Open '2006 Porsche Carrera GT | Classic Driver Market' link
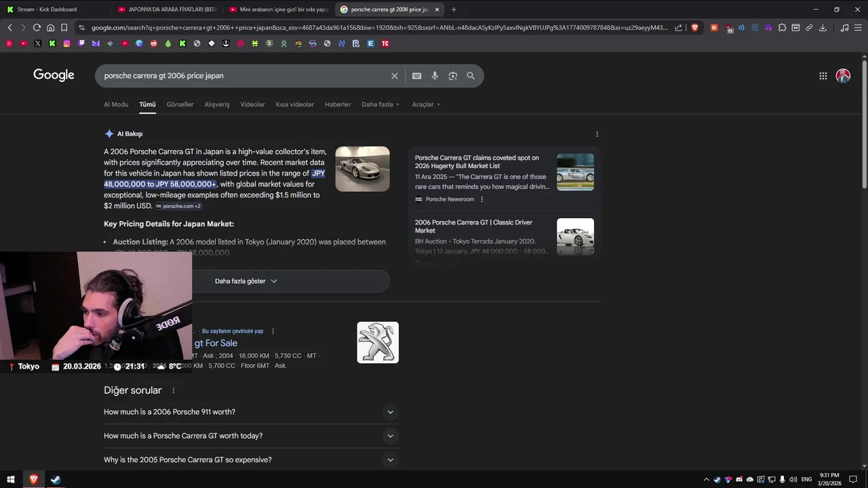The width and height of the screenshot is (868, 488). tap(473, 226)
